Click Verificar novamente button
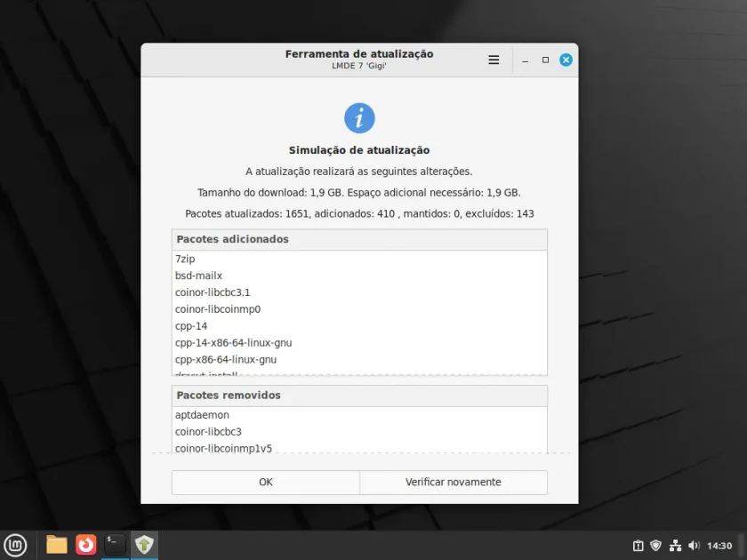Viewport: 747px width, 560px height. [x=453, y=482]
